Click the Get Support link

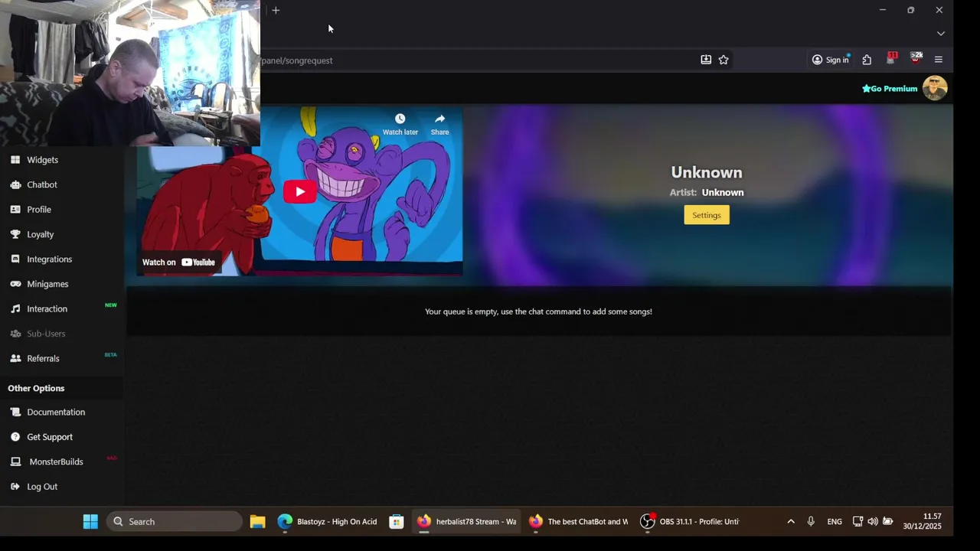pos(50,437)
